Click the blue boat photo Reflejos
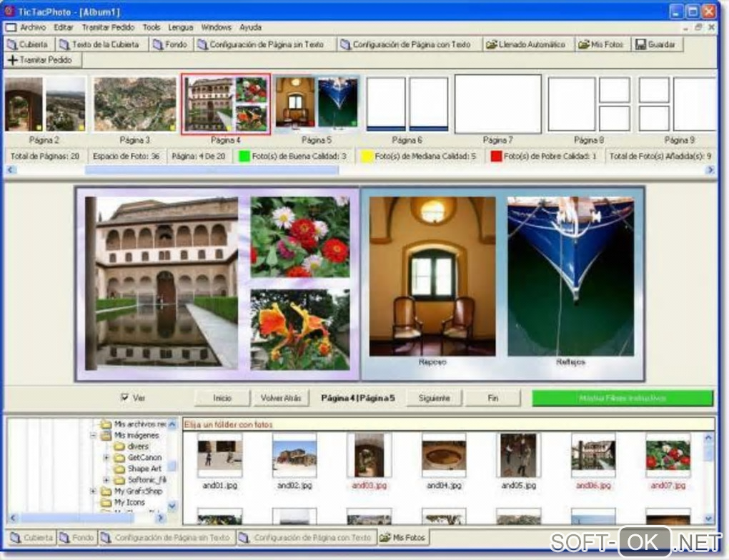The width and height of the screenshot is (729, 560). tap(570, 276)
